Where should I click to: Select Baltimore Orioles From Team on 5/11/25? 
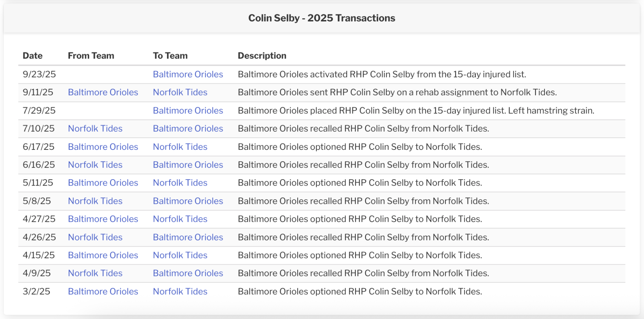103,183
